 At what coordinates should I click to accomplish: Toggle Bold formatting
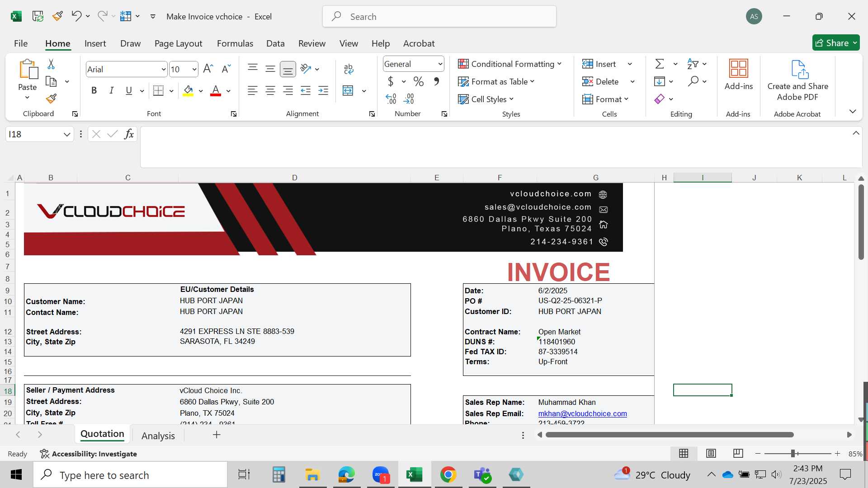(x=94, y=90)
